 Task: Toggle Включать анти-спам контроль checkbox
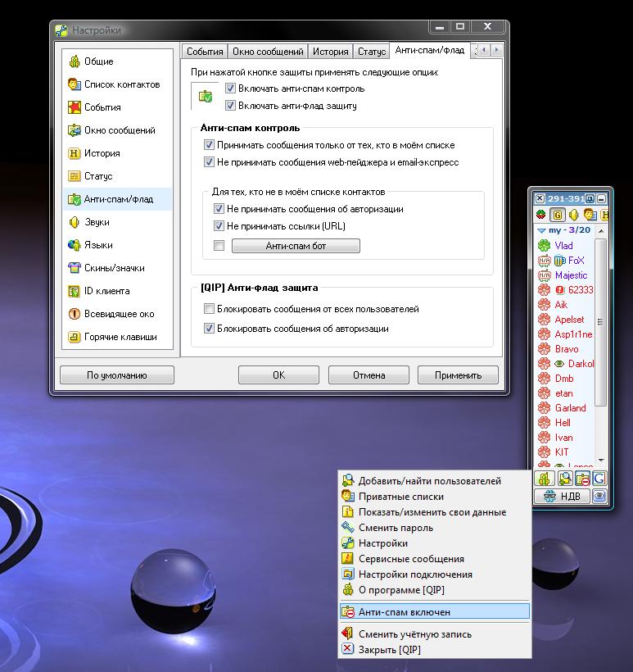230,89
